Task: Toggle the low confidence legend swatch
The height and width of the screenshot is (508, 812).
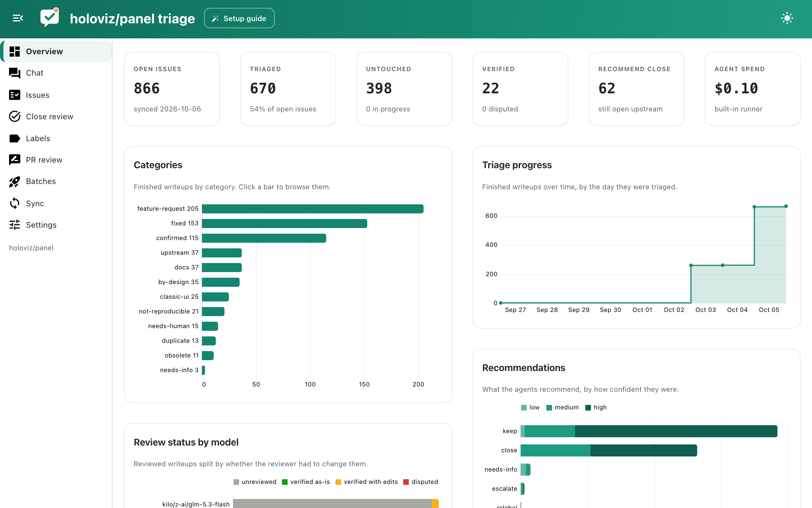Action: (524, 408)
